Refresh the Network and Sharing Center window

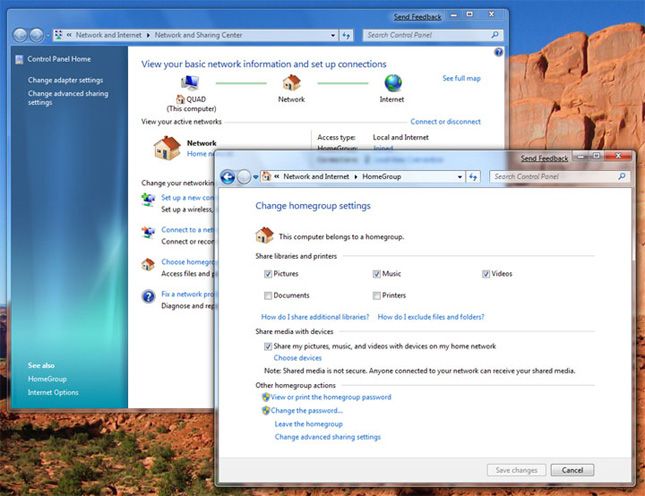[x=346, y=36]
